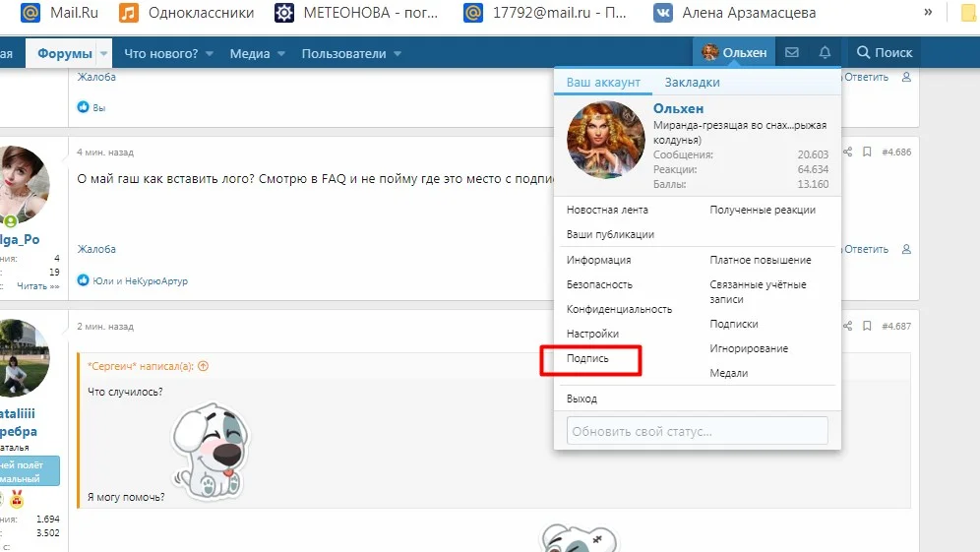Open the VK Алена Арзамасцева bookmark
980x552 pixels.
734,13
